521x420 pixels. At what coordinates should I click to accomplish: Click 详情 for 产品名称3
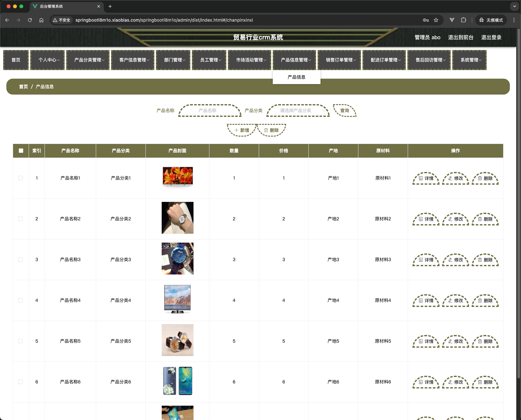tap(426, 260)
